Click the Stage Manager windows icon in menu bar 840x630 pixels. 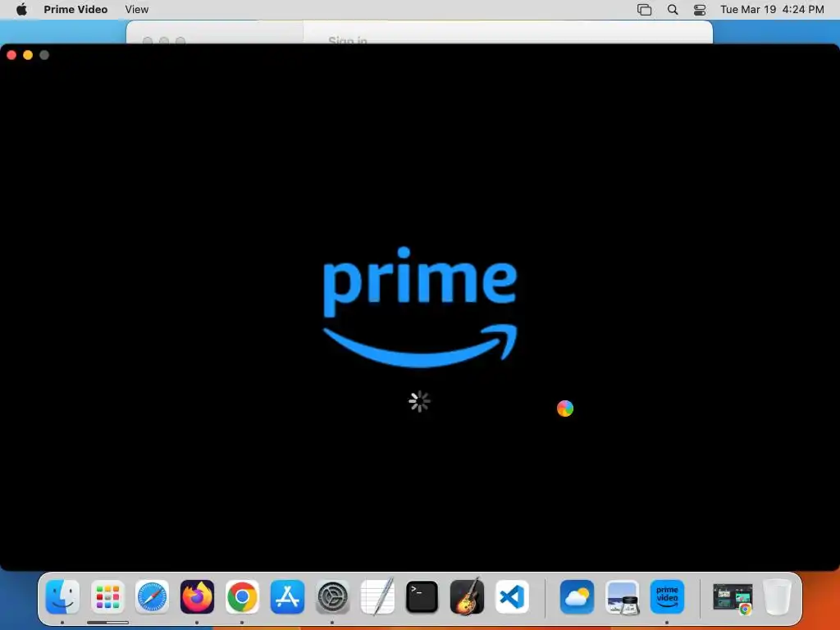pyautogui.click(x=644, y=10)
